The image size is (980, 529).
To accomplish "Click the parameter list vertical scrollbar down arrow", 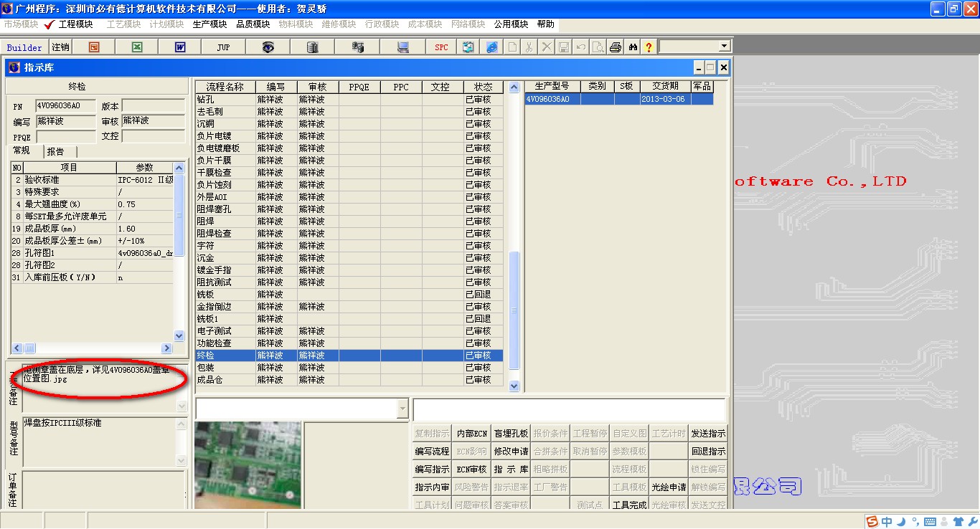I will (x=179, y=335).
